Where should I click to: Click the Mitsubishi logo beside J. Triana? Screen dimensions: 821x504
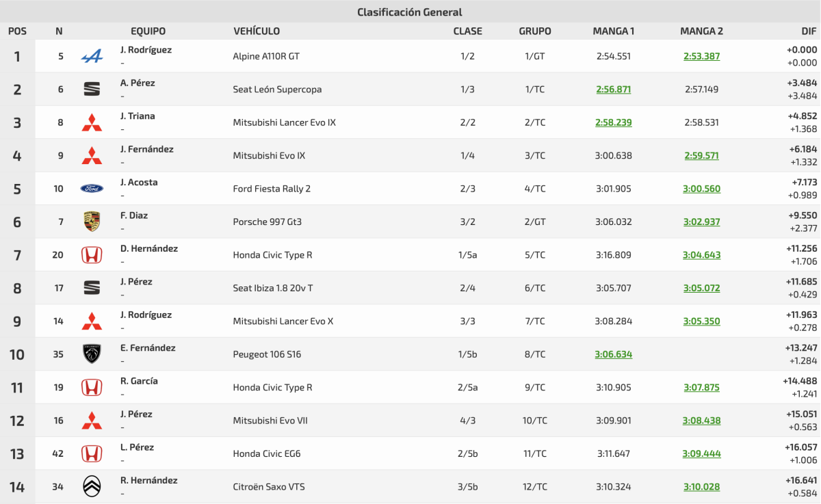[92, 122]
